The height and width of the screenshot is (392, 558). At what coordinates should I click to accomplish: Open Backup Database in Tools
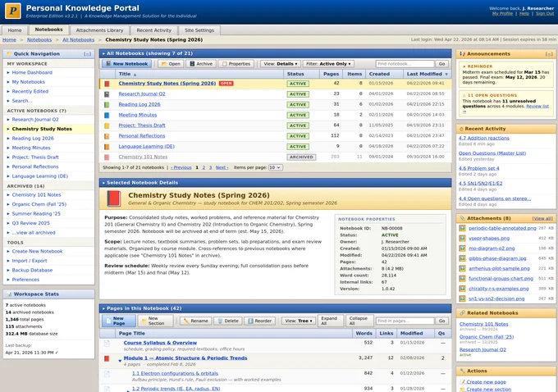coord(32,270)
